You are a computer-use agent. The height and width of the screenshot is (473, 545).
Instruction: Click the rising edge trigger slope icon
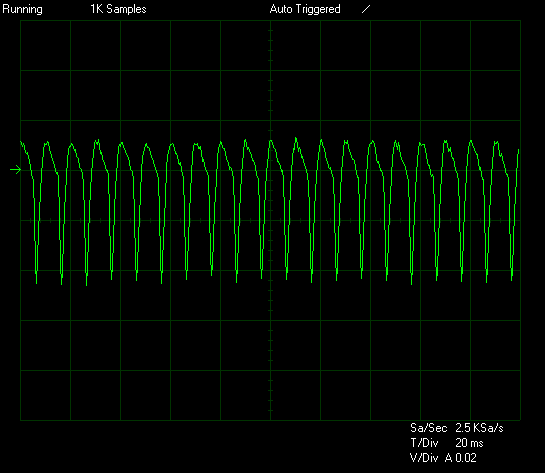click(366, 9)
